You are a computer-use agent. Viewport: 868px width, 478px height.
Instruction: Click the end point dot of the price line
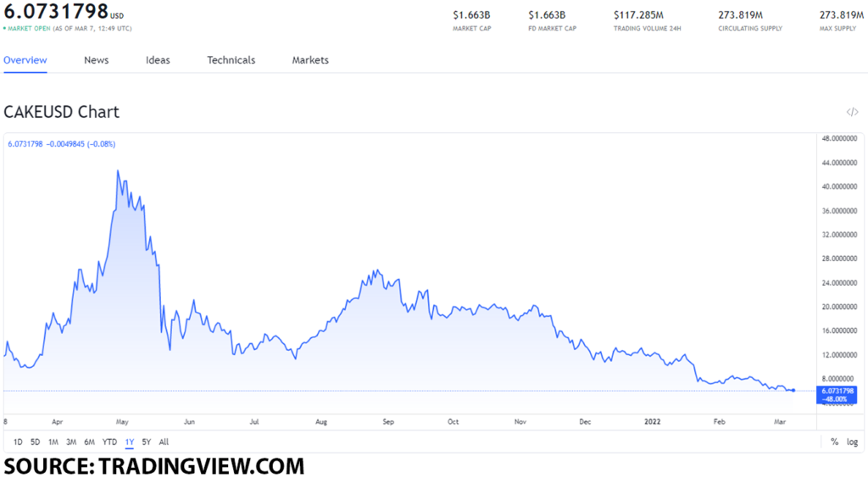(793, 391)
